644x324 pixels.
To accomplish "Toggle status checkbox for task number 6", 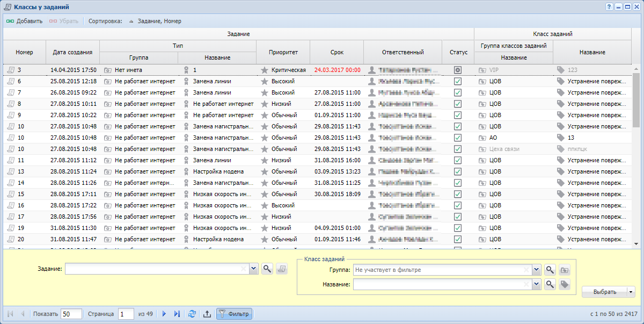I will coord(458,81).
